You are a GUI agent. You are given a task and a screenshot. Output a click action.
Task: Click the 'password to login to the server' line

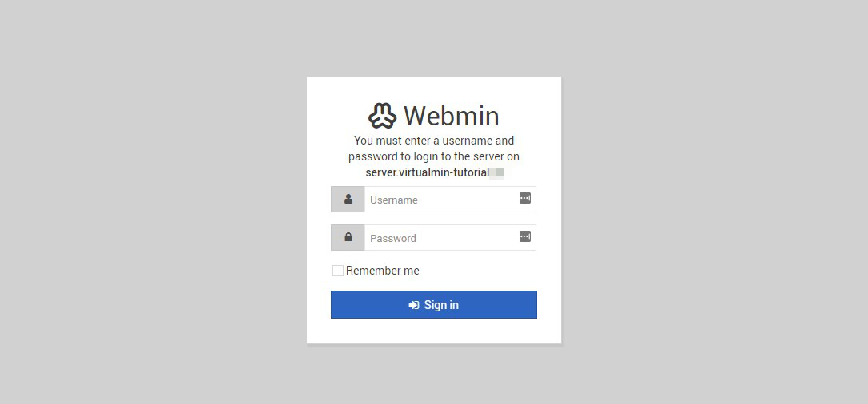434,156
